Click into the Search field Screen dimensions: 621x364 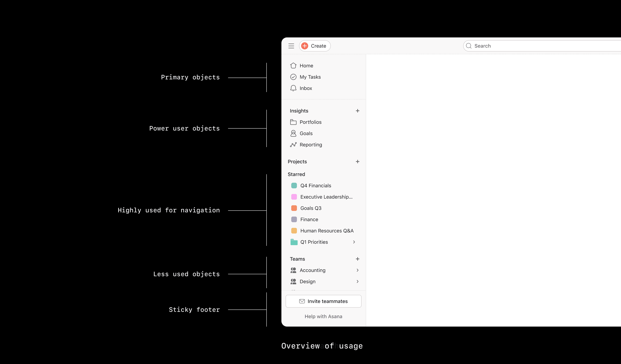coord(542,46)
